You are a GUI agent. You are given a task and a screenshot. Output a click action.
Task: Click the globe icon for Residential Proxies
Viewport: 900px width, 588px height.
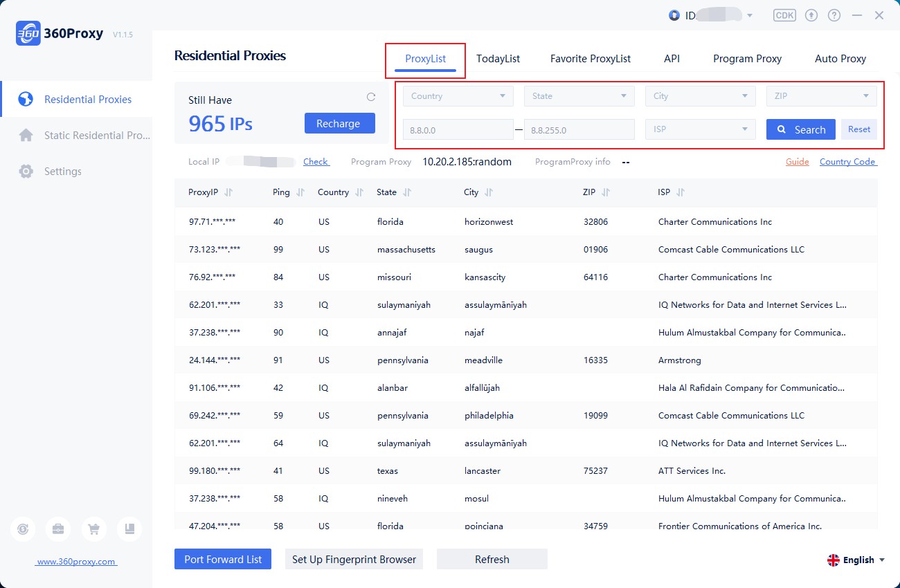tap(26, 100)
